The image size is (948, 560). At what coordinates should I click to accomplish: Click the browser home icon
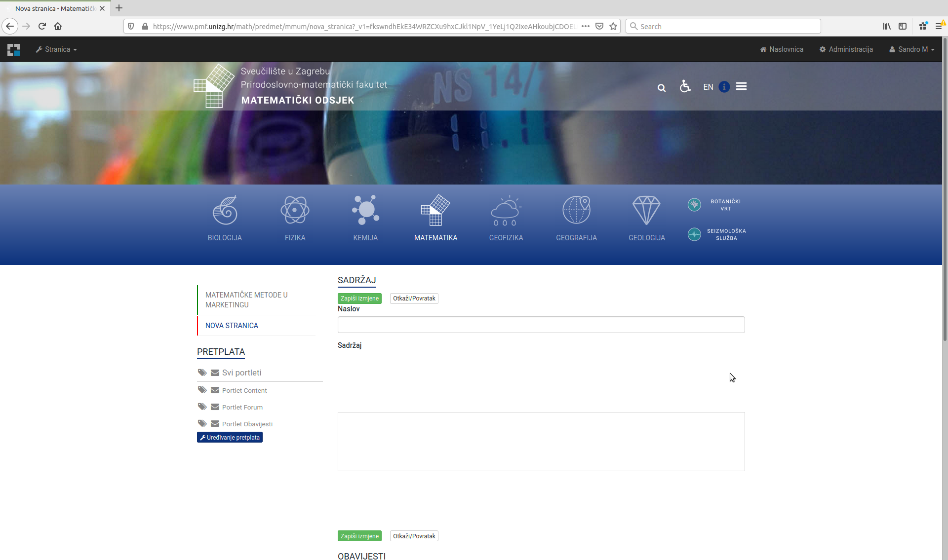58,26
